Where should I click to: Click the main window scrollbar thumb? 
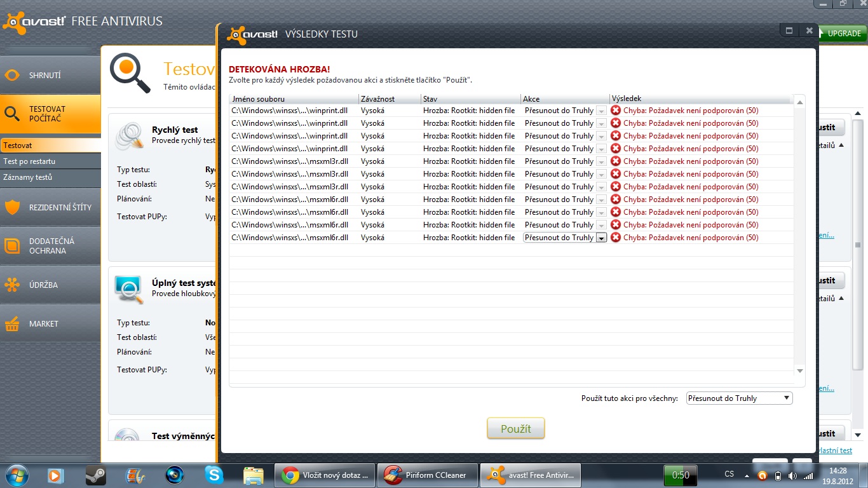858,245
